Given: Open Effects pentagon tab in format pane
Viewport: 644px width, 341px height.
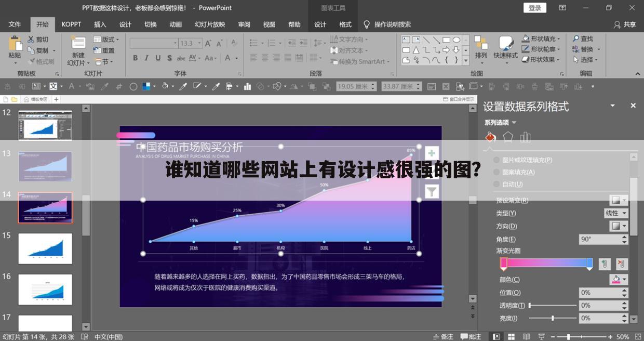Looking at the screenshot, I should (x=508, y=137).
